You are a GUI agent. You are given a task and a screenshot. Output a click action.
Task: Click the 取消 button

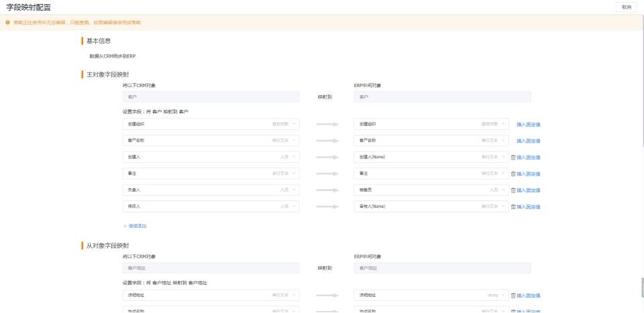click(627, 7)
